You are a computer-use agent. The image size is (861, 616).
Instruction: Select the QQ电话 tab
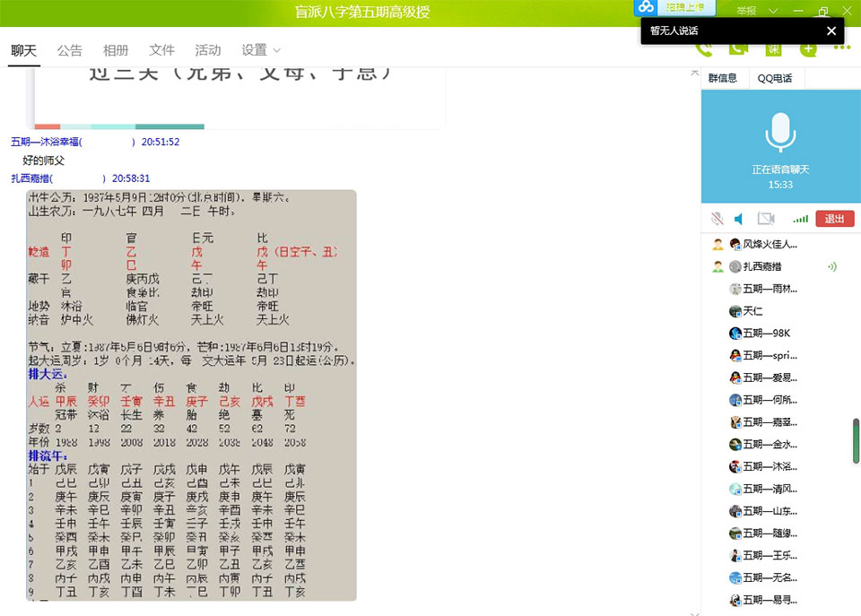point(775,78)
